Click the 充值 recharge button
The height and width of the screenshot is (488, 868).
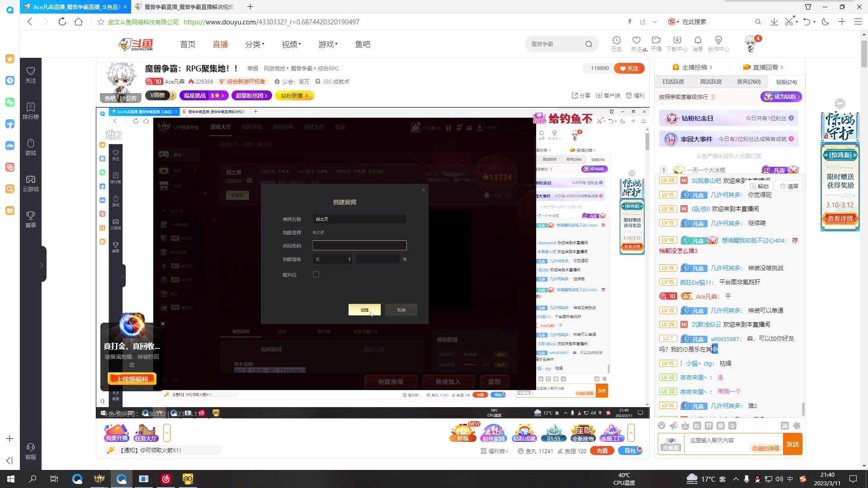[602, 450]
